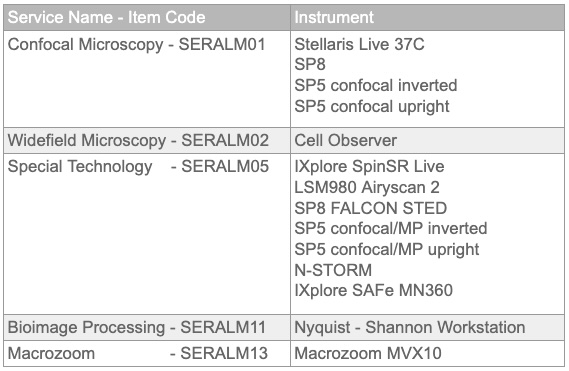Select the Cell Observer instrument
569x371 pixels.
coord(345,140)
